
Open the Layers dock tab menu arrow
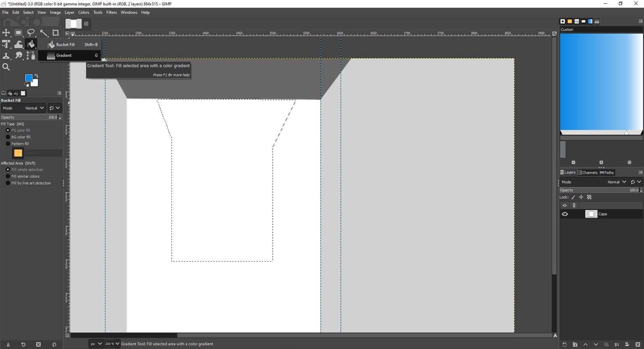[x=640, y=172]
